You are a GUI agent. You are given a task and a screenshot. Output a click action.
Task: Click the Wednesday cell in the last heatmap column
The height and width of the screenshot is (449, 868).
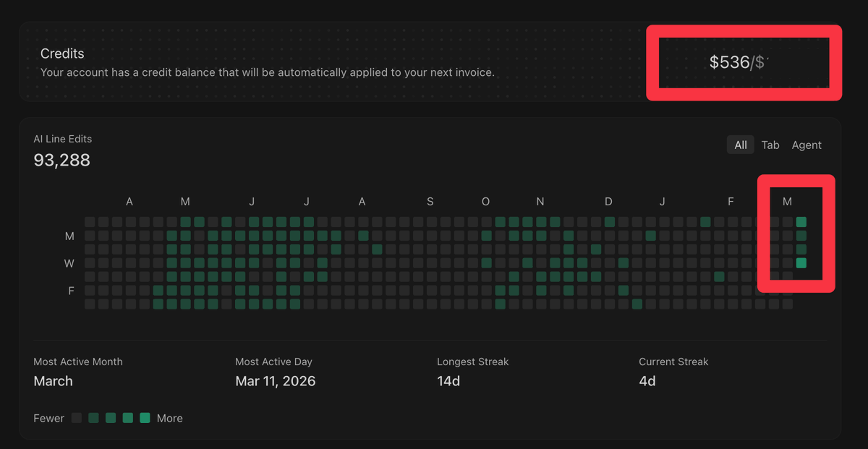coord(801,263)
